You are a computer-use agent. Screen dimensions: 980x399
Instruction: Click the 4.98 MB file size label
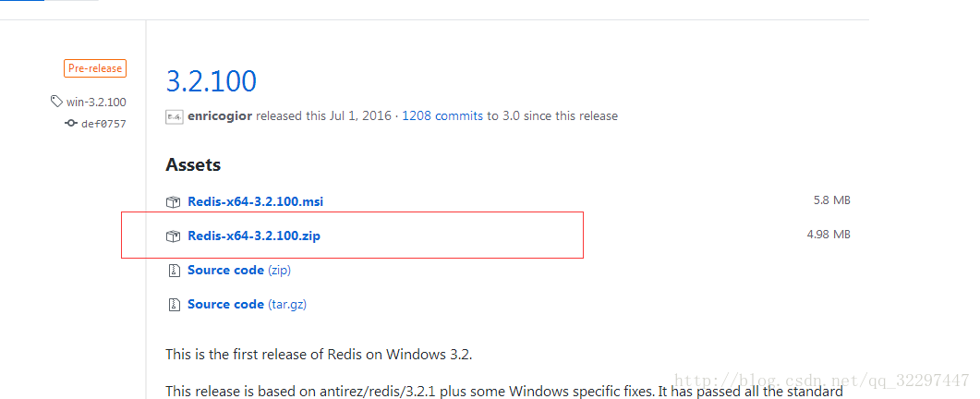tap(829, 235)
